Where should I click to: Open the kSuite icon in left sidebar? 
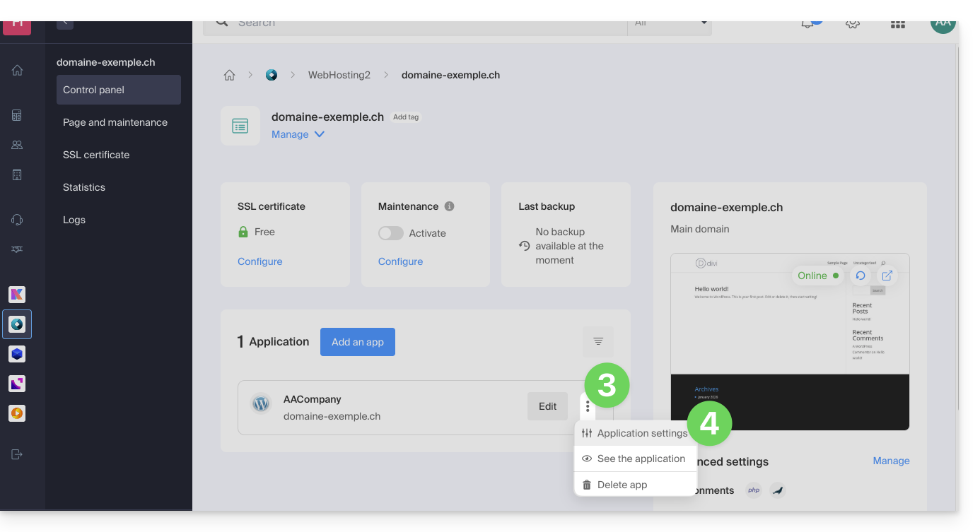tap(17, 295)
